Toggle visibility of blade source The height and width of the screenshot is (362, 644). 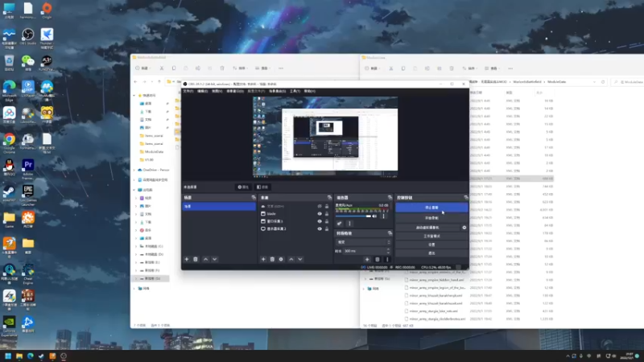pyautogui.click(x=320, y=214)
